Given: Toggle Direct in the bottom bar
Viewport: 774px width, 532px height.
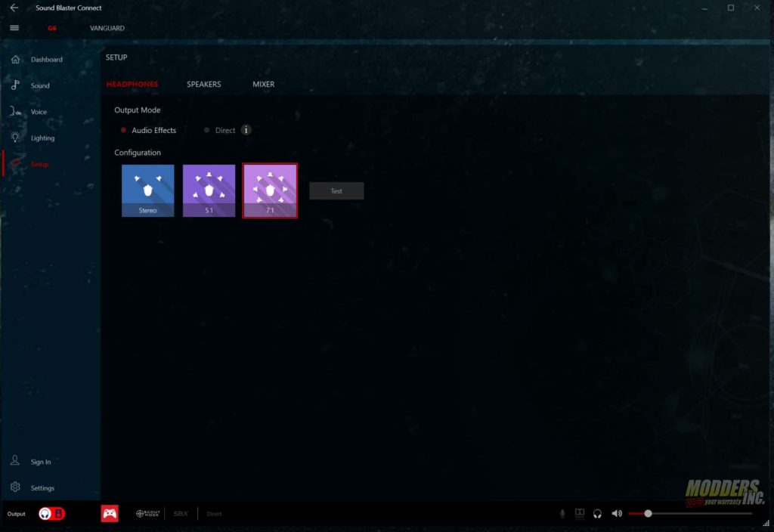Looking at the screenshot, I should click(x=214, y=514).
